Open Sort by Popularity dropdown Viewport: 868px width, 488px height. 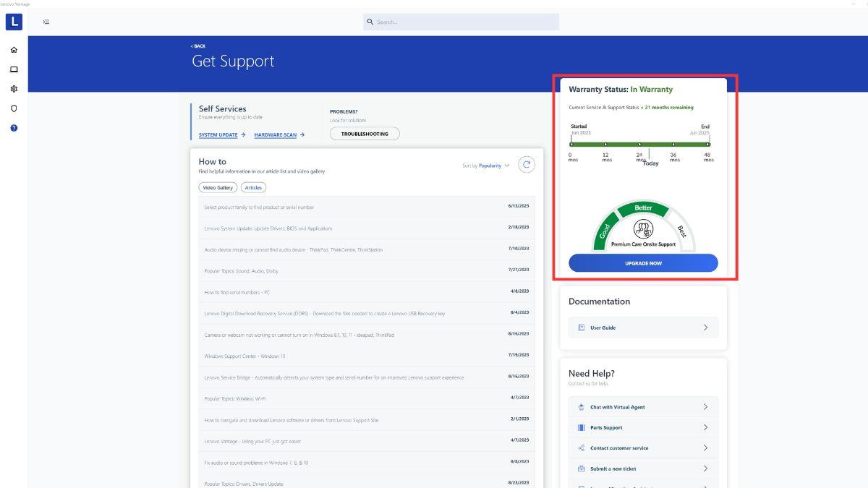pos(486,166)
